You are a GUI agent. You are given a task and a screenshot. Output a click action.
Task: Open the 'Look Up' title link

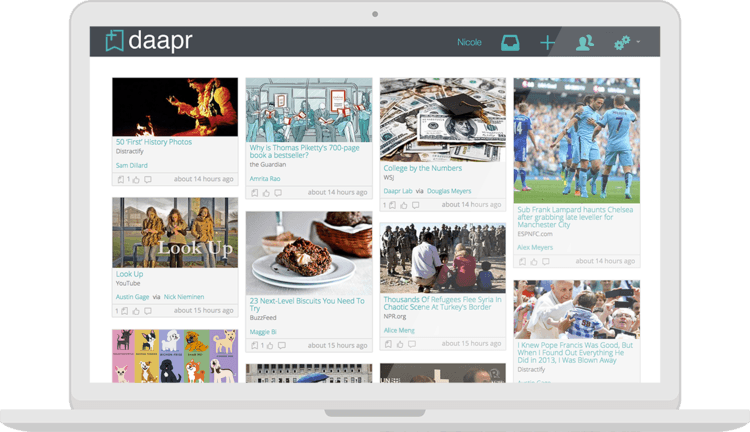tap(129, 274)
